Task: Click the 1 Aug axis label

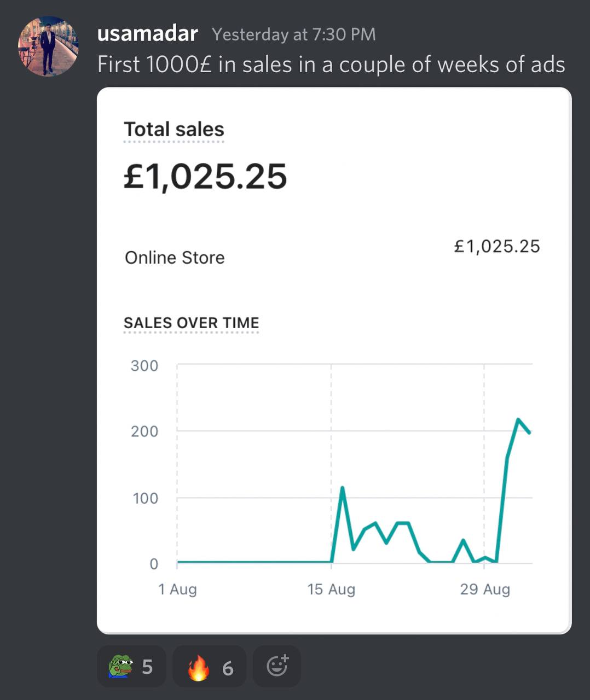Action: (177, 590)
